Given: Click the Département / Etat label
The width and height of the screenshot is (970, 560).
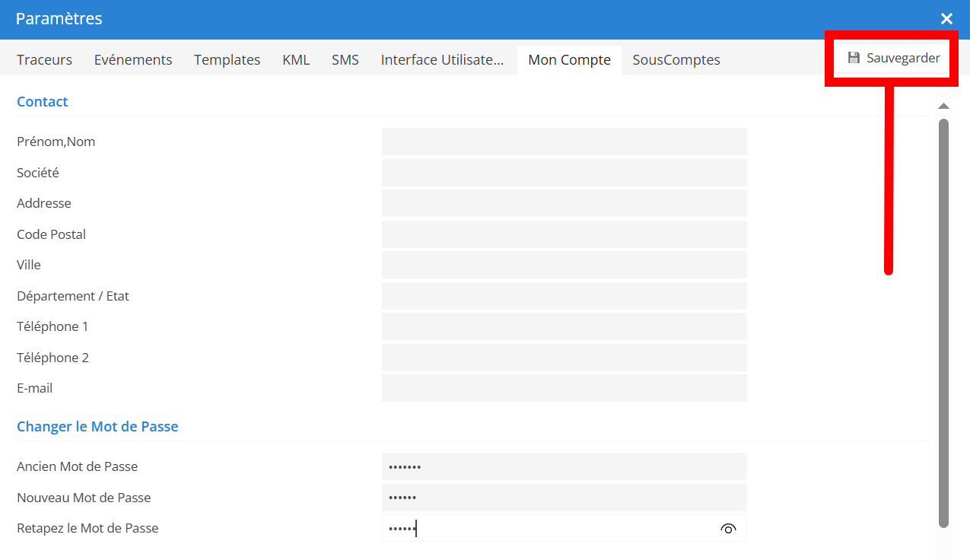Looking at the screenshot, I should 73,296.
